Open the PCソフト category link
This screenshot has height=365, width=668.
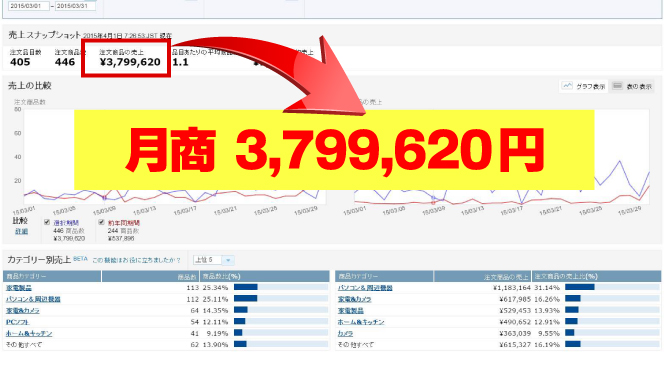click(x=17, y=322)
